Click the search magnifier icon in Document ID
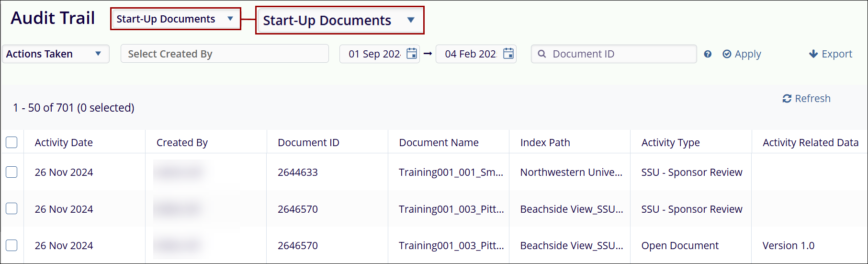868x264 pixels. (x=542, y=54)
